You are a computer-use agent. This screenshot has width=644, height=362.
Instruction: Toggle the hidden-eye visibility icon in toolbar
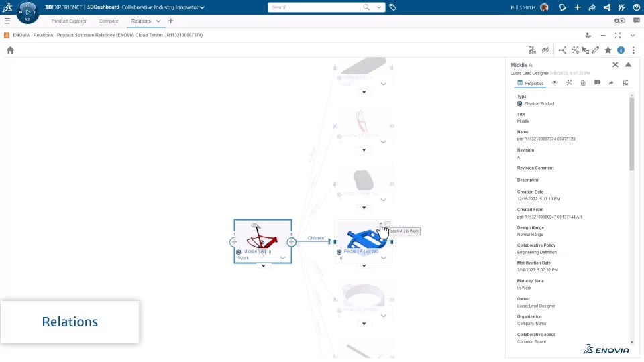point(545,50)
